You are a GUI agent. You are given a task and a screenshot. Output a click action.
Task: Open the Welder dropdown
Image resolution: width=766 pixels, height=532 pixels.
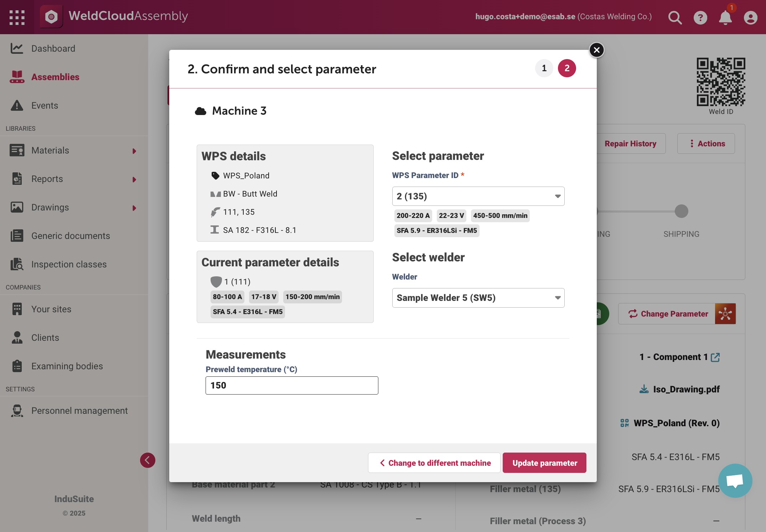point(478,298)
